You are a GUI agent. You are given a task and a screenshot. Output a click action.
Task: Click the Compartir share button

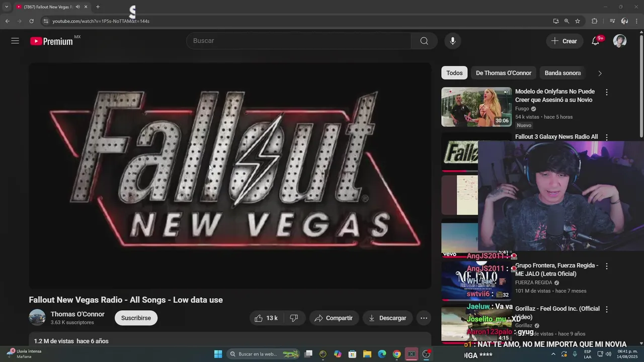[x=334, y=318]
